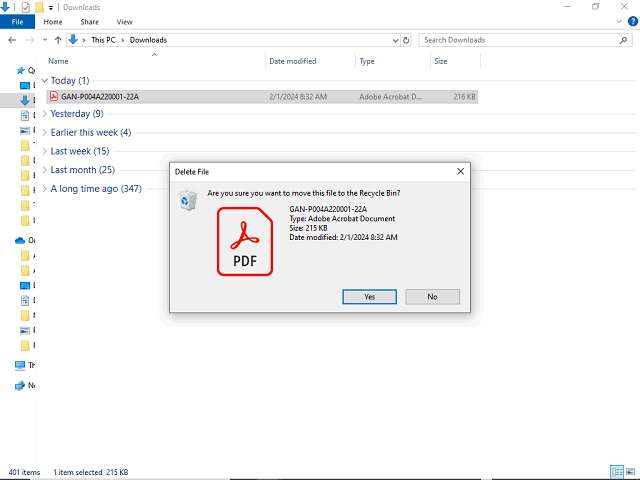Open Explorer help via question mark icon
The height and width of the screenshot is (480, 640).
tap(633, 21)
